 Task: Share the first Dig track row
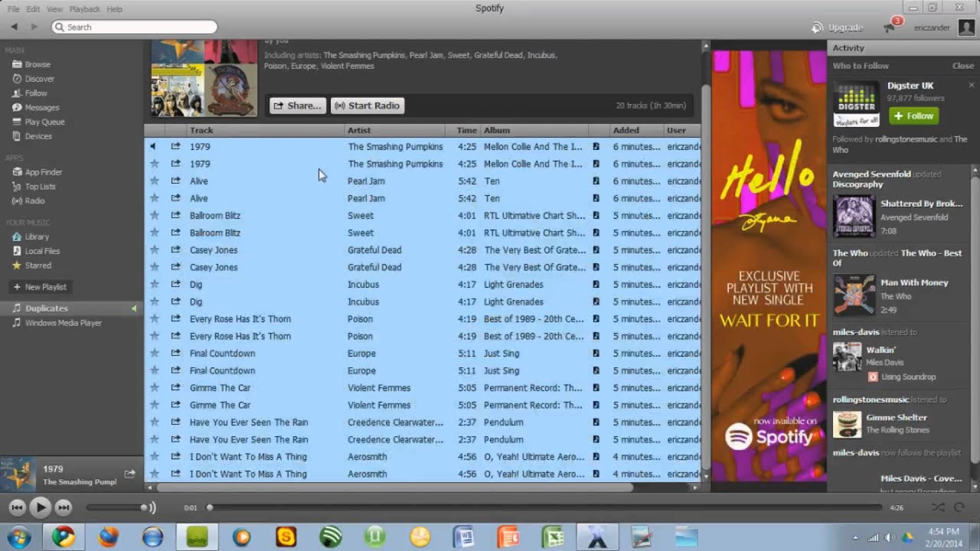click(175, 284)
